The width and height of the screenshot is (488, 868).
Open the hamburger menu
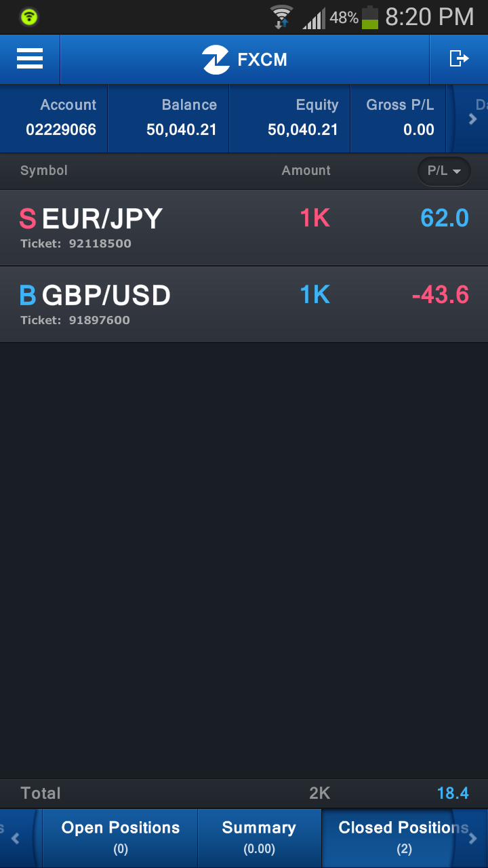[x=30, y=59]
